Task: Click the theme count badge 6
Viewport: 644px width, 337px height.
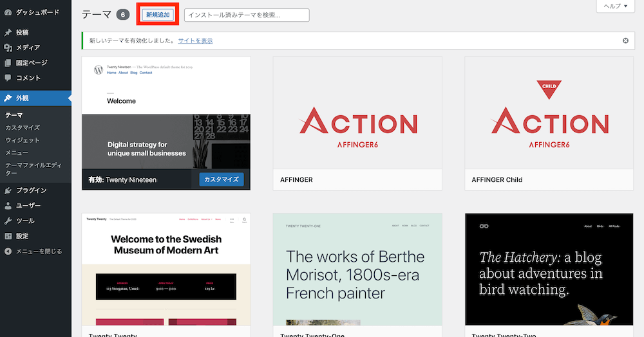Action: tap(123, 15)
